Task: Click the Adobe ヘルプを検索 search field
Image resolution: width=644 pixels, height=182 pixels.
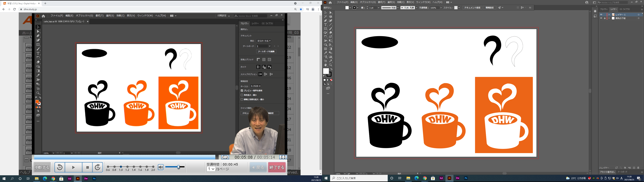Action: click(613, 3)
